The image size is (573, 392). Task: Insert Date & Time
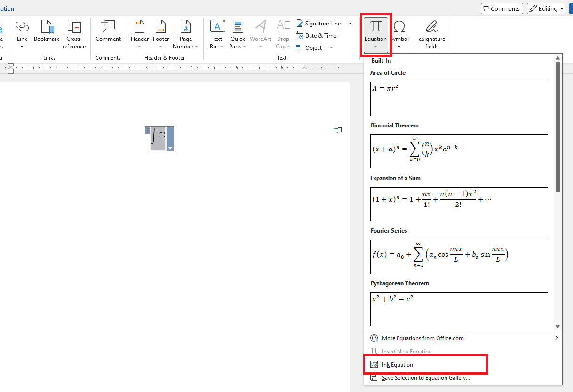pos(316,36)
